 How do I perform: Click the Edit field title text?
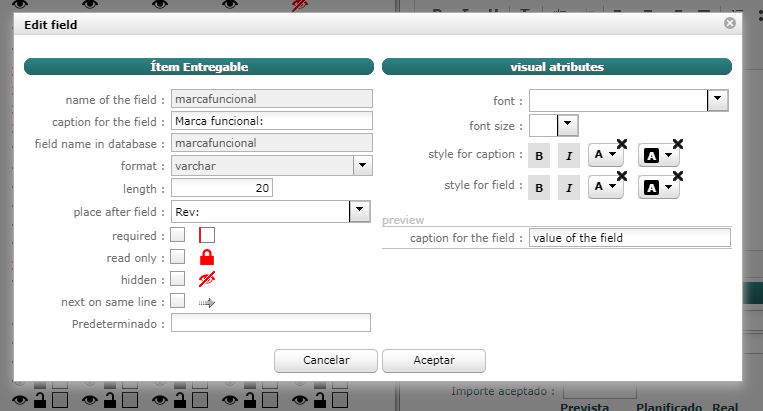coord(51,25)
